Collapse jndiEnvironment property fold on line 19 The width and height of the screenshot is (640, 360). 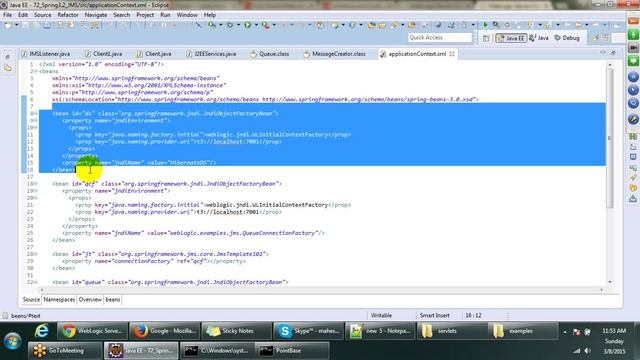[x=36, y=191]
